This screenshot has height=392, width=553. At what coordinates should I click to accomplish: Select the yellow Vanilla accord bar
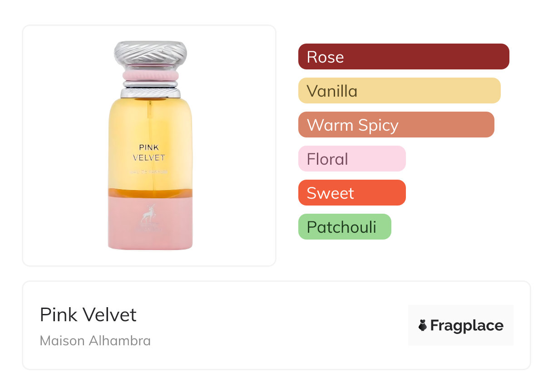pyautogui.click(x=399, y=91)
